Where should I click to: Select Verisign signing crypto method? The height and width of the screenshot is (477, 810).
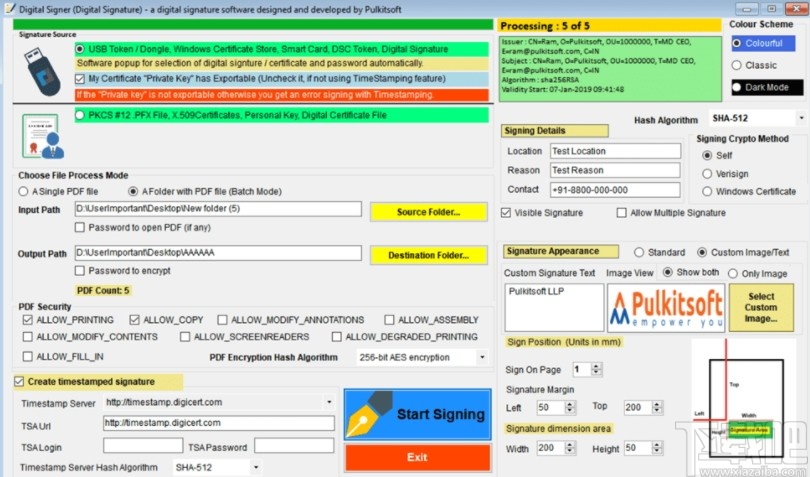point(707,174)
